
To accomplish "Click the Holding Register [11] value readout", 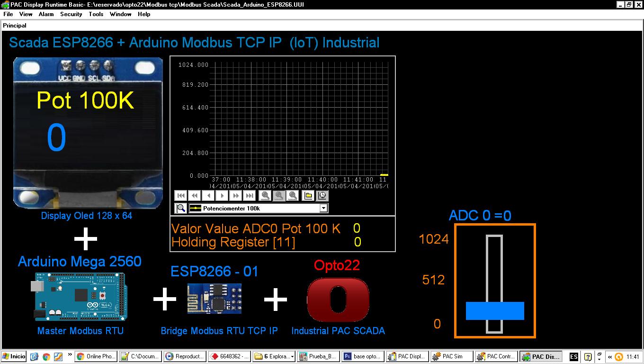I will tap(357, 242).
